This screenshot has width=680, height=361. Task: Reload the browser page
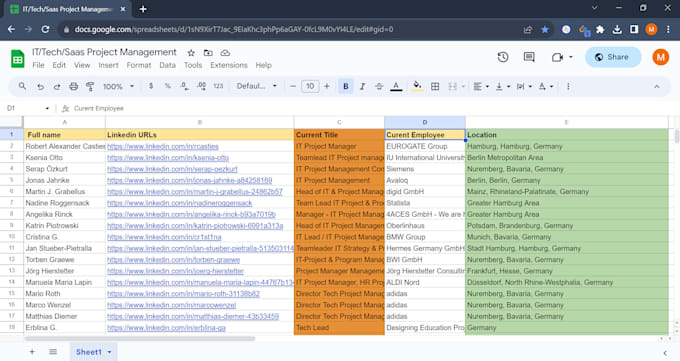[x=45, y=30]
